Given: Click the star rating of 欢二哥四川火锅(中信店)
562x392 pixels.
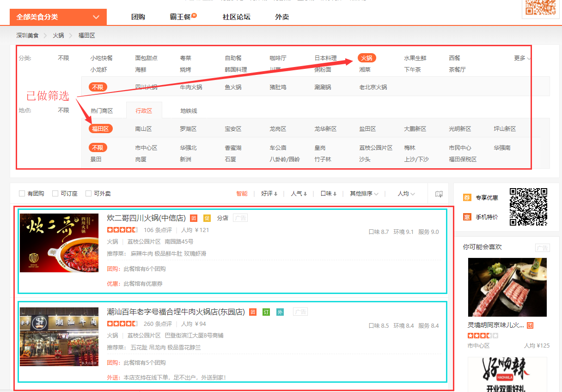Looking at the screenshot, I should click(122, 230).
